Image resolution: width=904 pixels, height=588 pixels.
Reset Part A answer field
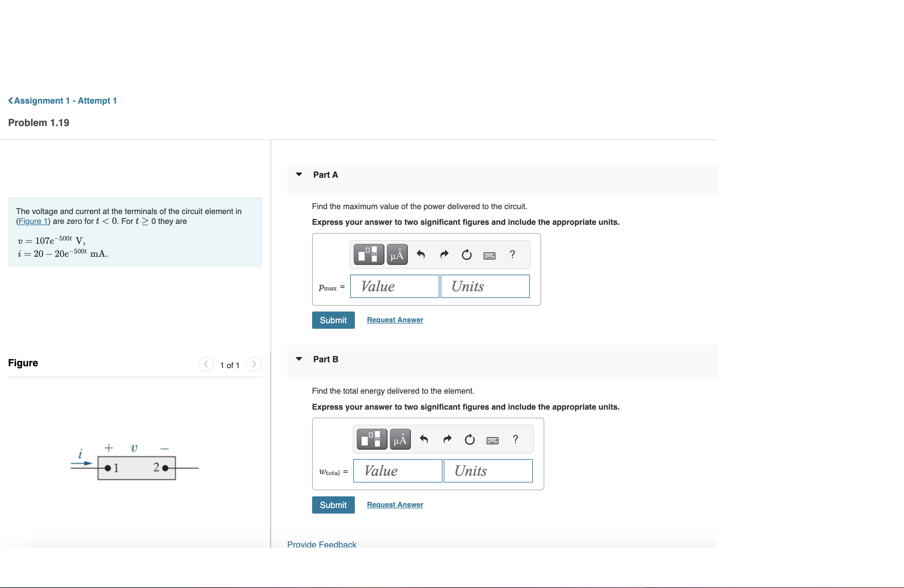pyautogui.click(x=467, y=254)
